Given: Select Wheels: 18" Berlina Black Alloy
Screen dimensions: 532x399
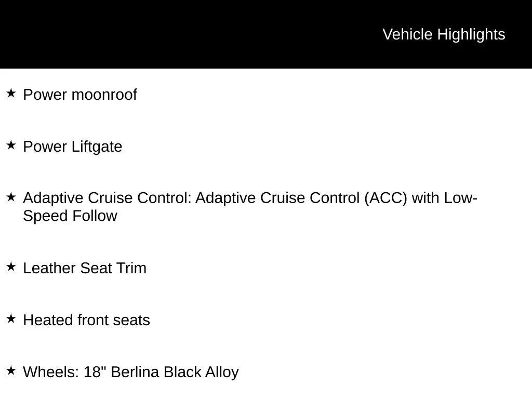Looking at the screenshot, I should (131, 372).
